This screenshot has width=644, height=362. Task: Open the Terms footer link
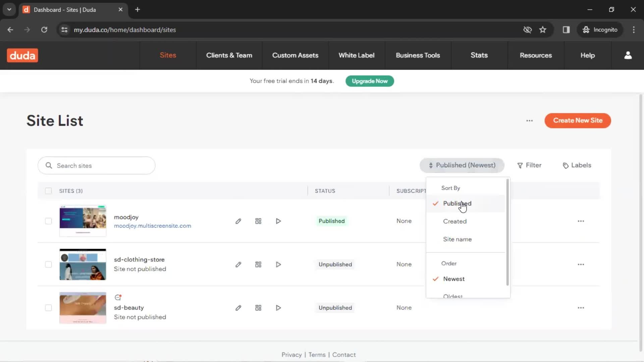[x=317, y=355]
